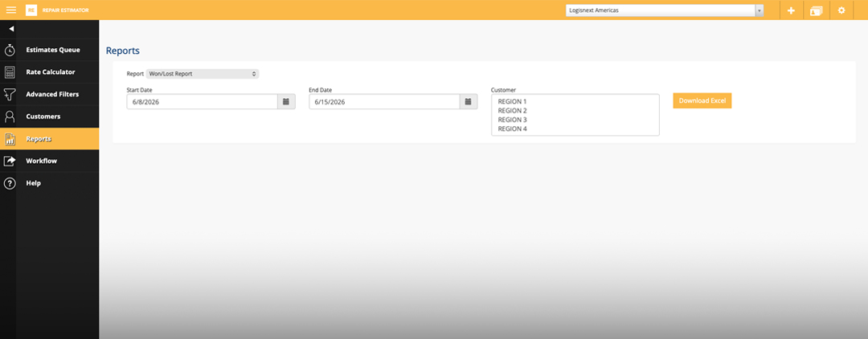Image resolution: width=868 pixels, height=339 pixels.
Task: Select the Reports menu item
Action: (39, 139)
